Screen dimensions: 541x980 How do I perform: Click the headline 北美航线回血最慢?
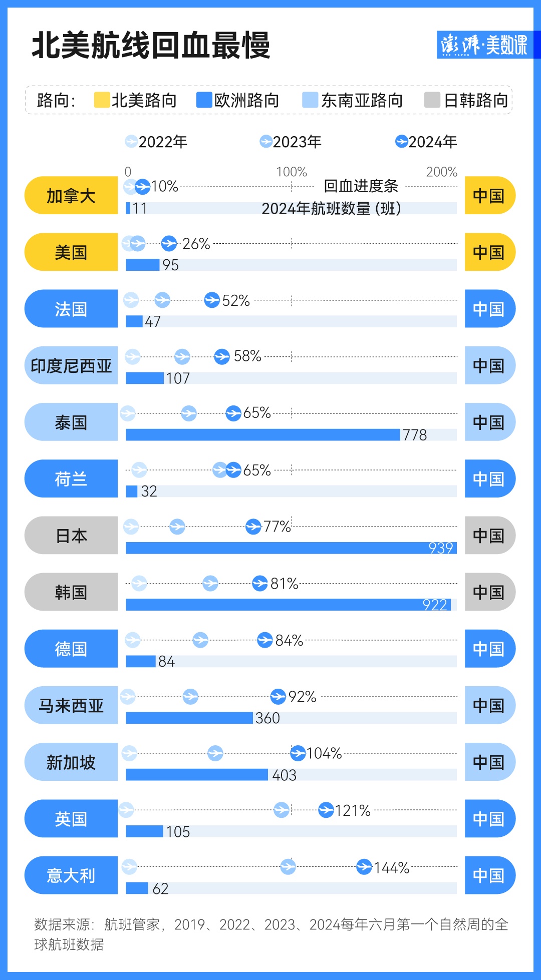(x=151, y=46)
